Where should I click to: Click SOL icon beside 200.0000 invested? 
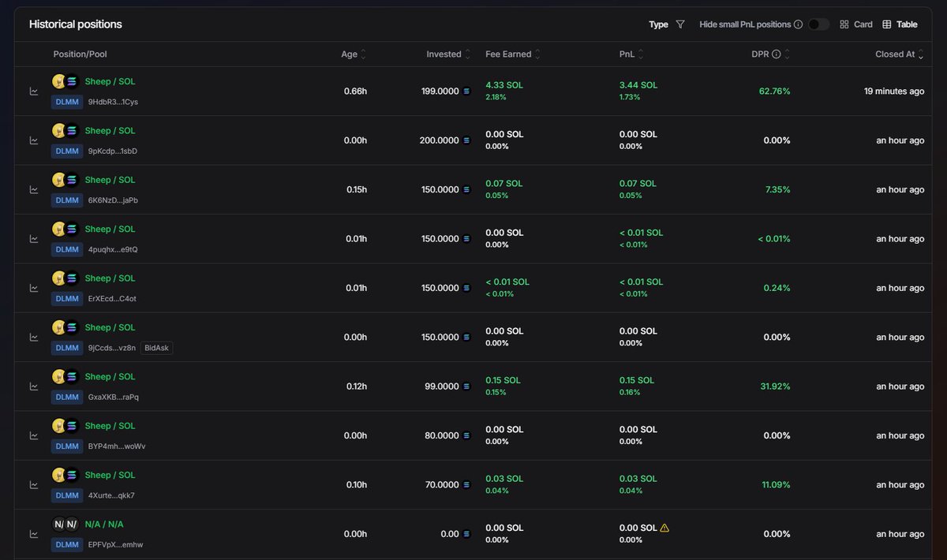466,140
